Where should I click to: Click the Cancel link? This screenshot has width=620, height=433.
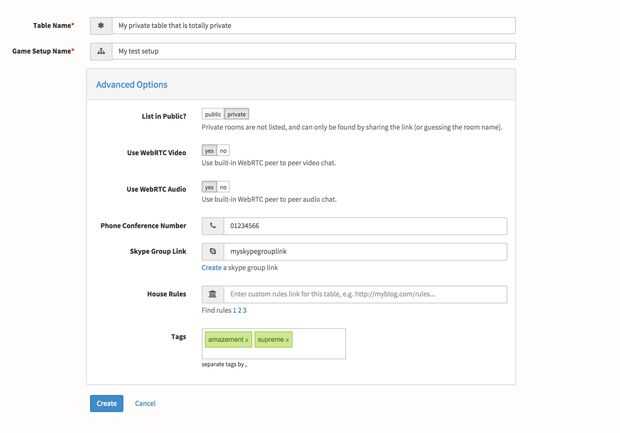(145, 404)
